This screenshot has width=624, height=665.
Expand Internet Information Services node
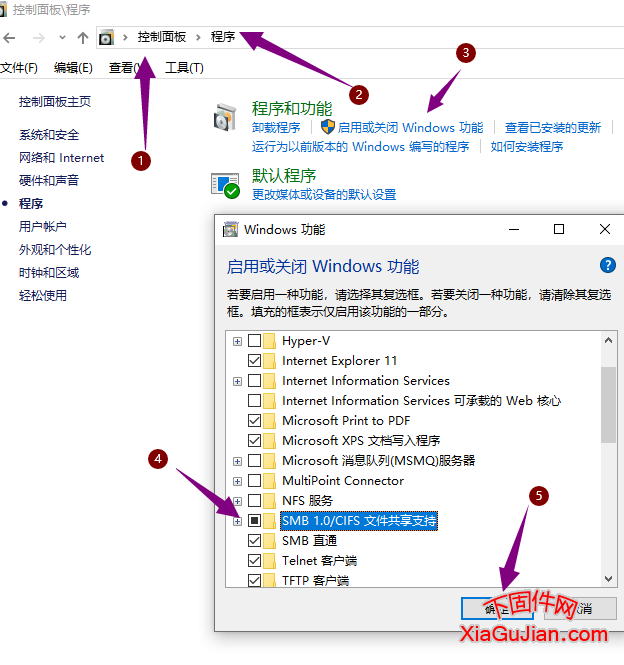238,382
